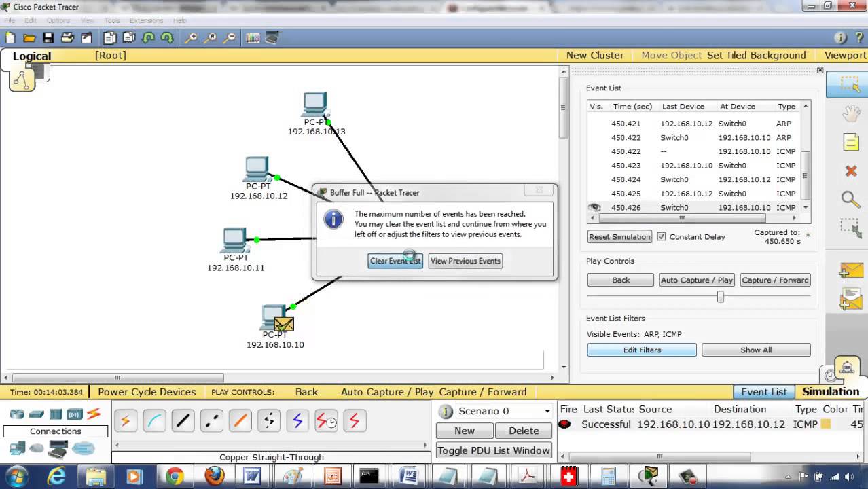Image resolution: width=868 pixels, height=489 pixels.
Task: Choose the Automatic connection lightning icon
Action: click(x=126, y=421)
